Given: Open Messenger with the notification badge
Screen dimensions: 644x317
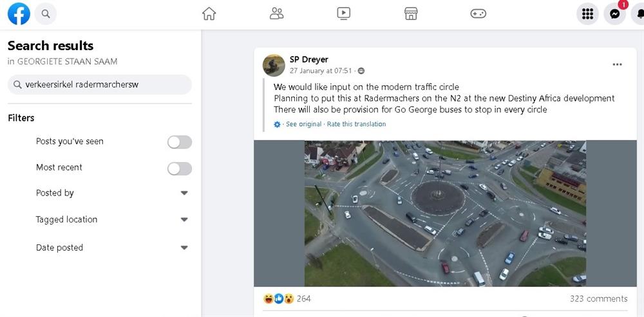Looking at the screenshot, I should point(615,14).
